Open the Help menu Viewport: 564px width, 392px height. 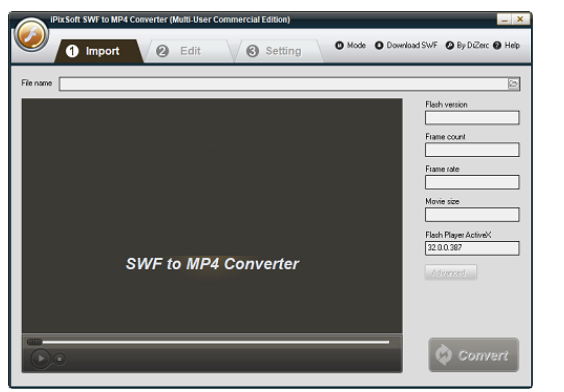(507, 45)
